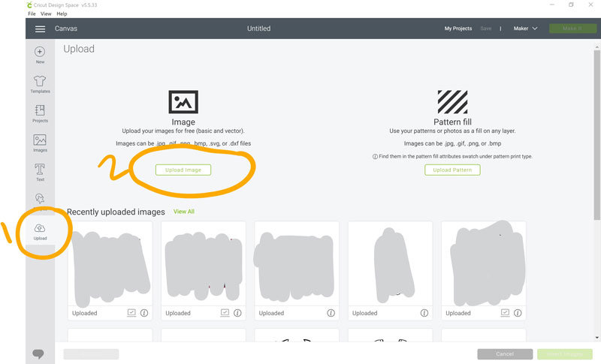Viewport: 601px width, 364px height.
Task: Show info for the second Uploaded image
Action: [237, 313]
